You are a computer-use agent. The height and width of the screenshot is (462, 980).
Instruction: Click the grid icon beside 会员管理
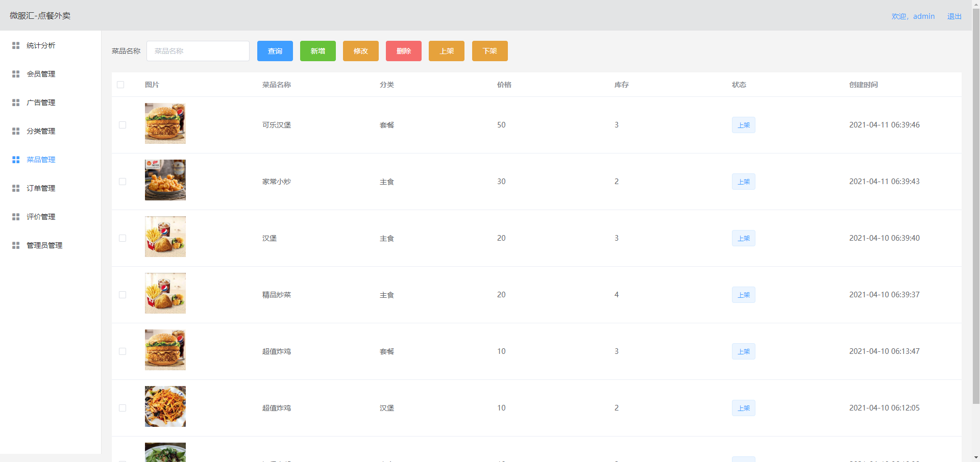point(16,74)
